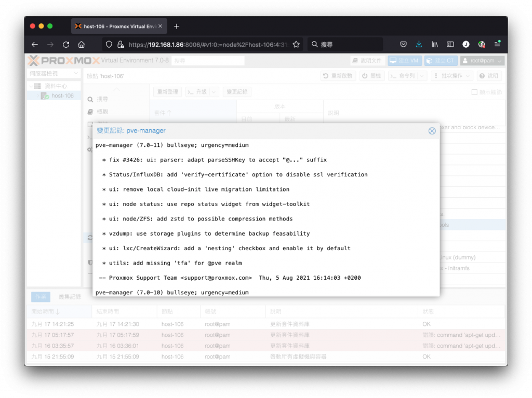Click the pve-manager (7.0-10) changelog line
Viewport: 532px width, 398px height.
click(x=172, y=293)
